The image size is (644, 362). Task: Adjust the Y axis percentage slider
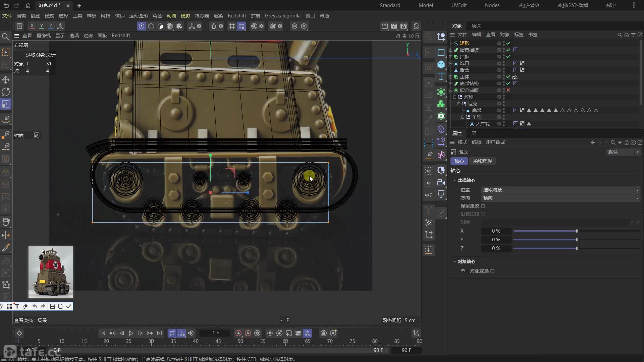[x=577, y=240]
